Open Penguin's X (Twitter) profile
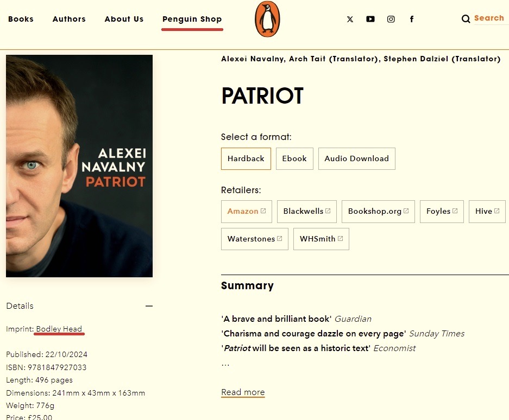Viewport: 509px width, 420px height. pyautogui.click(x=350, y=19)
